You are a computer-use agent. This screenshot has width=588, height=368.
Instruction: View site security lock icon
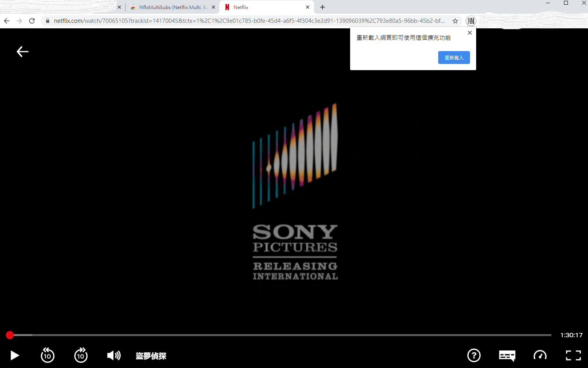(x=48, y=21)
